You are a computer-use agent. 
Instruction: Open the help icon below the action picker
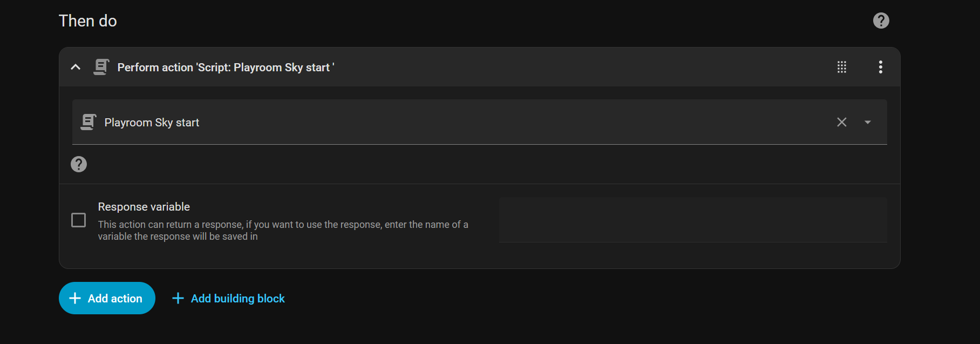(79, 164)
